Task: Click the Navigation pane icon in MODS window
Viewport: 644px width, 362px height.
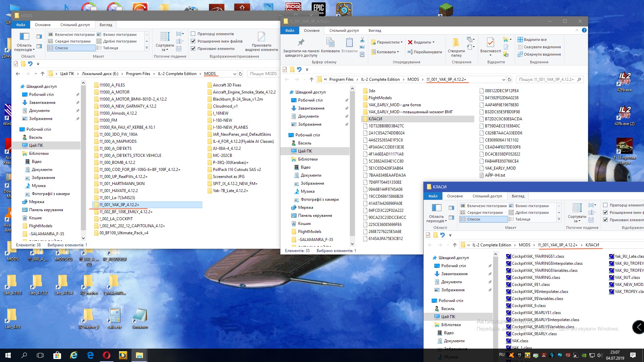Action: tap(24, 37)
